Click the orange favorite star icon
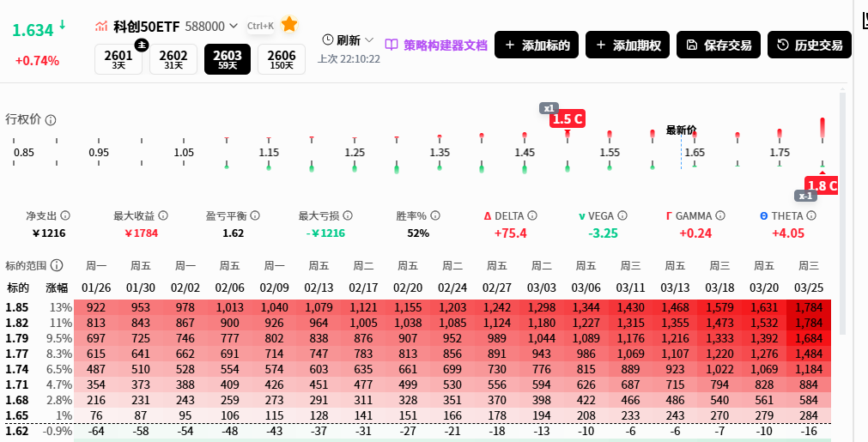868x442 pixels. click(x=289, y=25)
